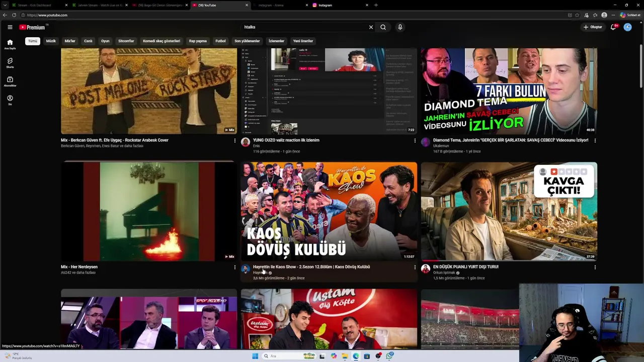Open a new browser tab

(376, 5)
